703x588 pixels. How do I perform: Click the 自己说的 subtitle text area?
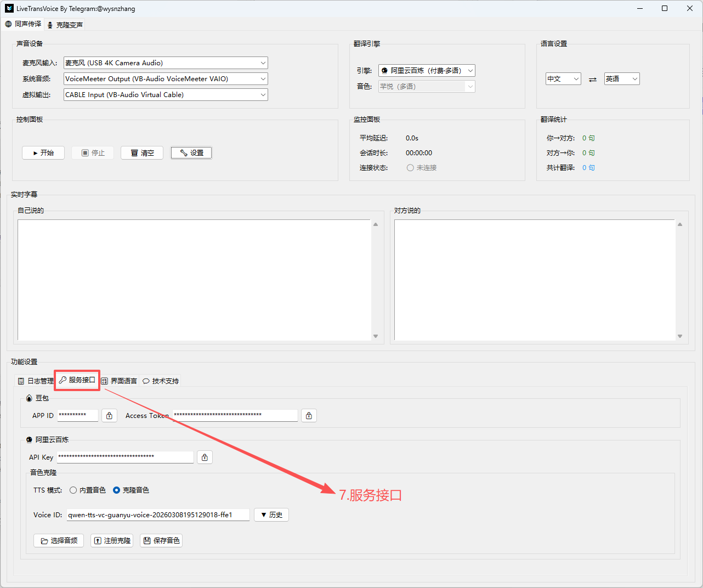tap(194, 280)
